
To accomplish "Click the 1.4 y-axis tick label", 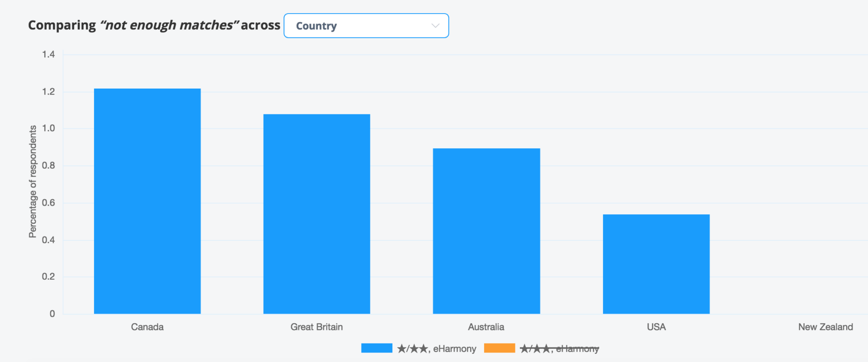I will coord(48,54).
